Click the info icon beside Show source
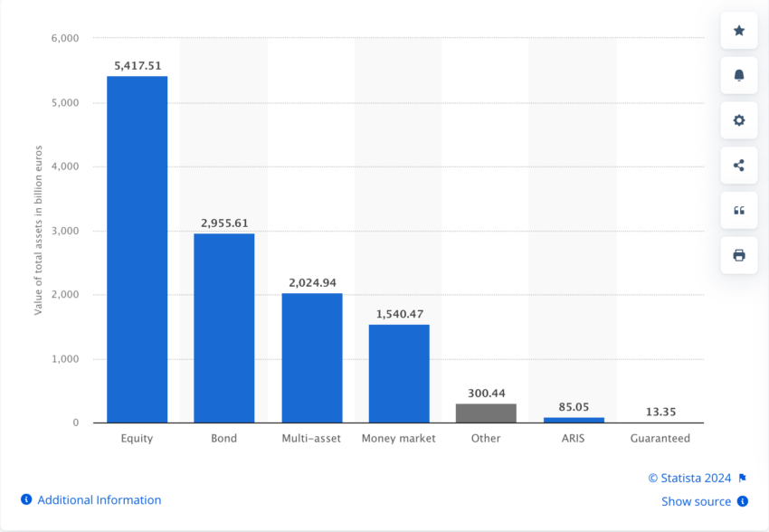Screen dimensions: 769x532 pos(743,501)
